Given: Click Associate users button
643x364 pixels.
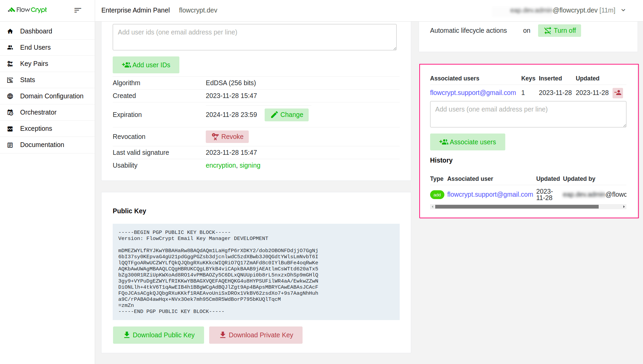Looking at the screenshot, I should [467, 142].
